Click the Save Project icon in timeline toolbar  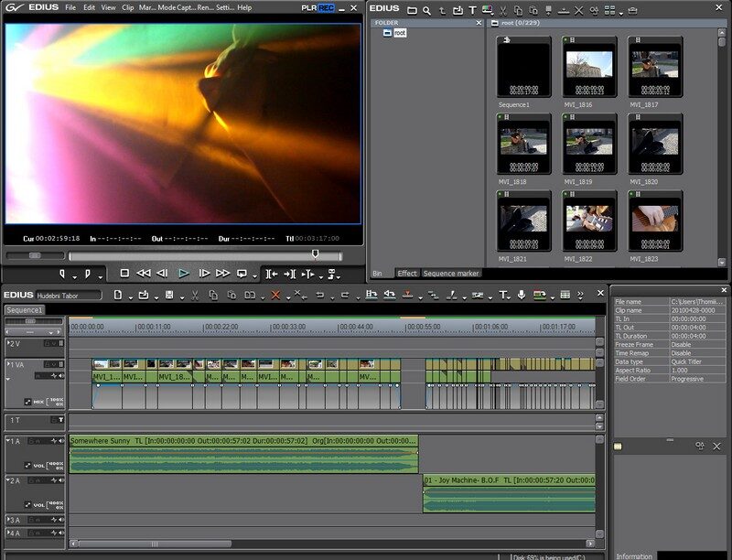[x=169, y=295]
